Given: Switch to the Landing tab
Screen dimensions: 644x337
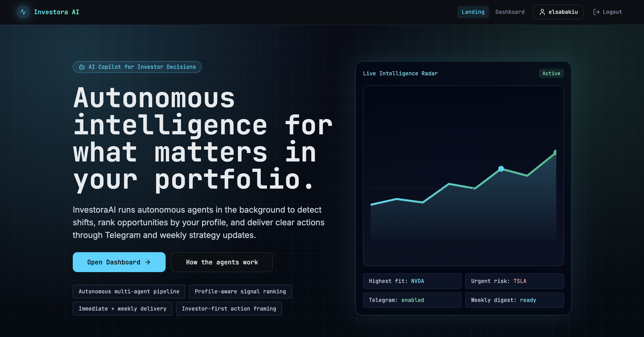Looking at the screenshot, I should pos(473,12).
